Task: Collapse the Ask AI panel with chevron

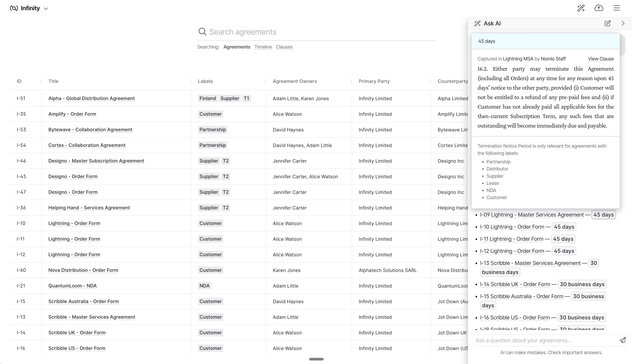Action: tap(623, 23)
